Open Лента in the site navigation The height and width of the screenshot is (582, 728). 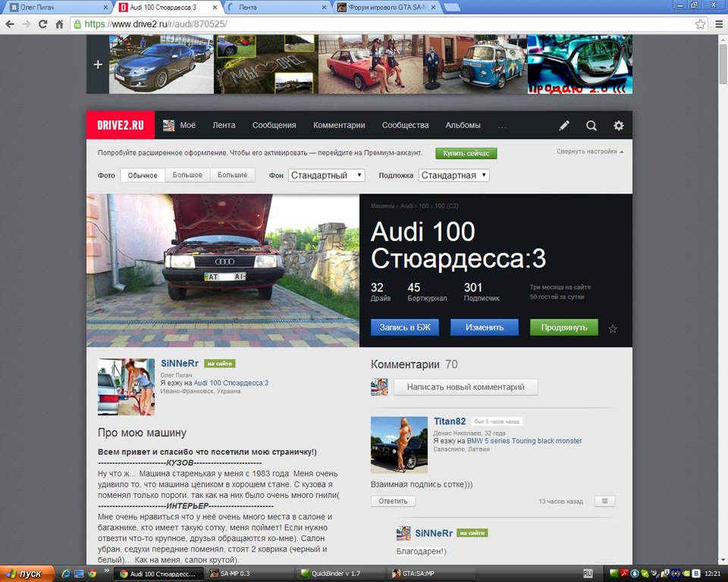[224, 125]
